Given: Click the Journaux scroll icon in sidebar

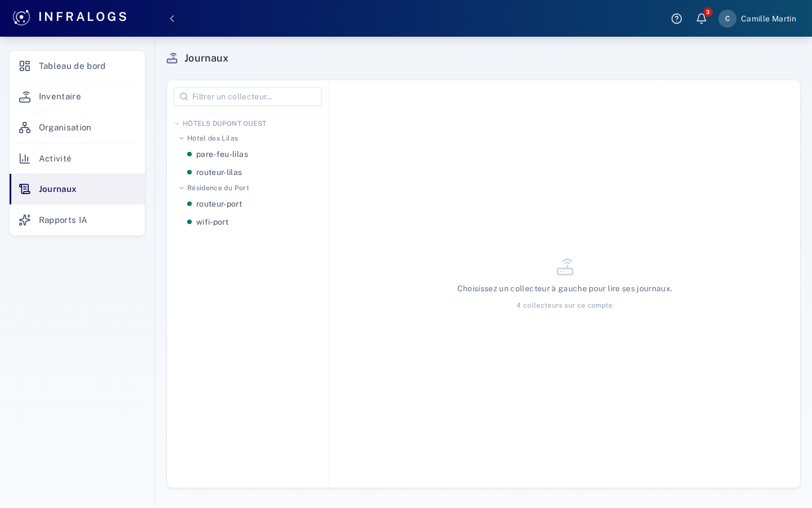Looking at the screenshot, I should (25, 189).
